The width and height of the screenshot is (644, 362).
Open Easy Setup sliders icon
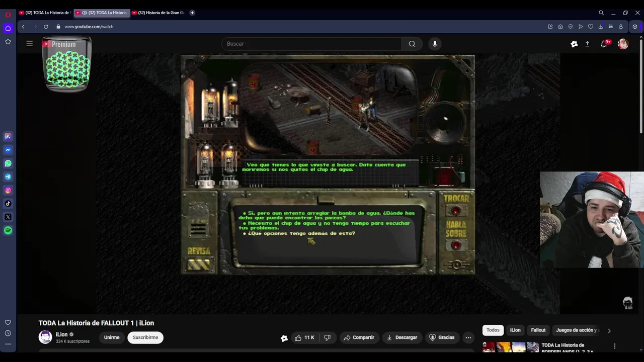611,27
